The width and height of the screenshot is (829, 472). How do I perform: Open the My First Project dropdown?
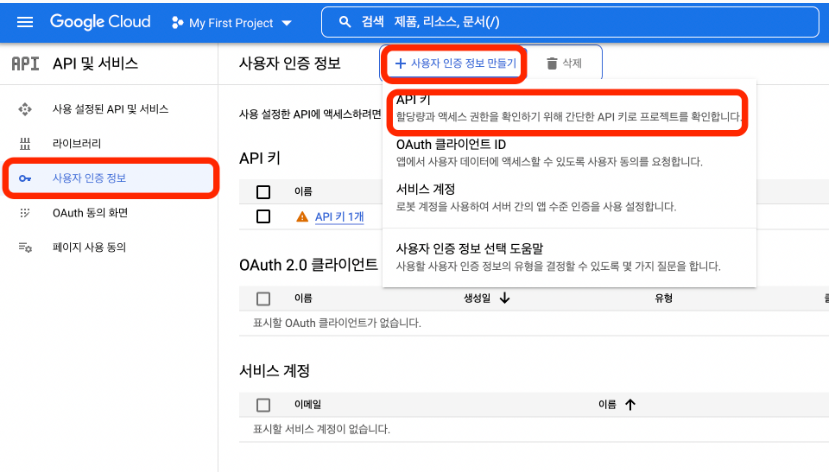[x=231, y=22]
